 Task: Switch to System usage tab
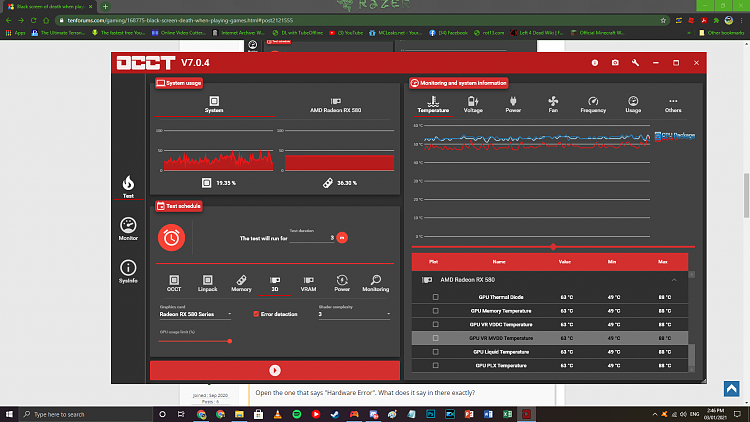(x=214, y=104)
